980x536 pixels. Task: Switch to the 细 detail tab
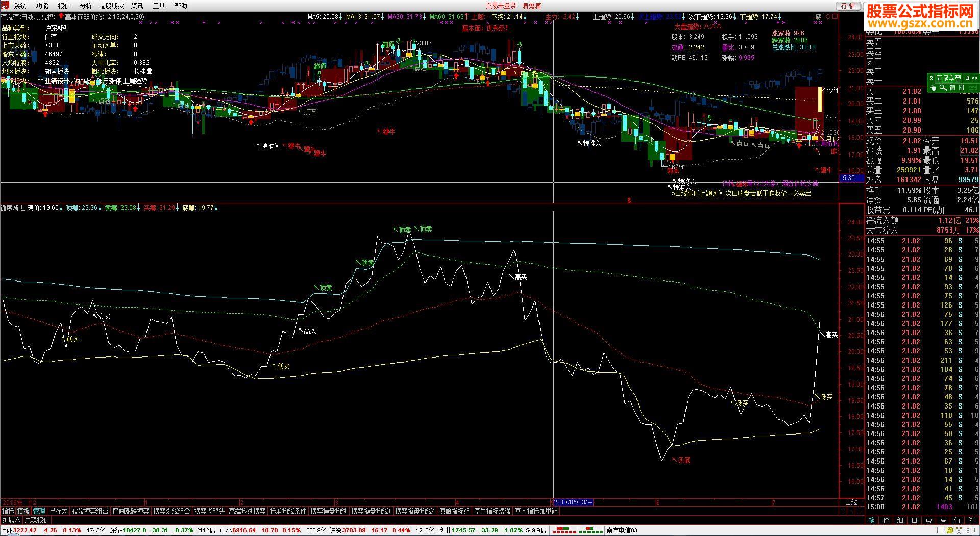click(x=900, y=520)
